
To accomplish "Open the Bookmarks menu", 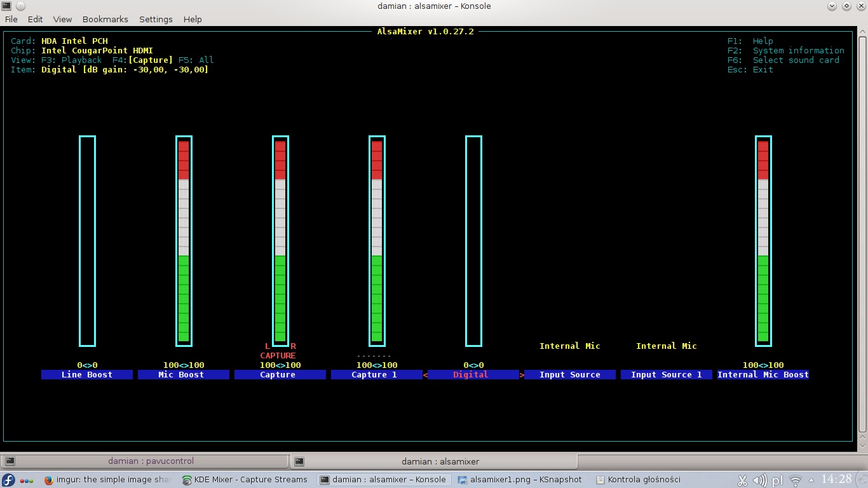I will point(105,19).
